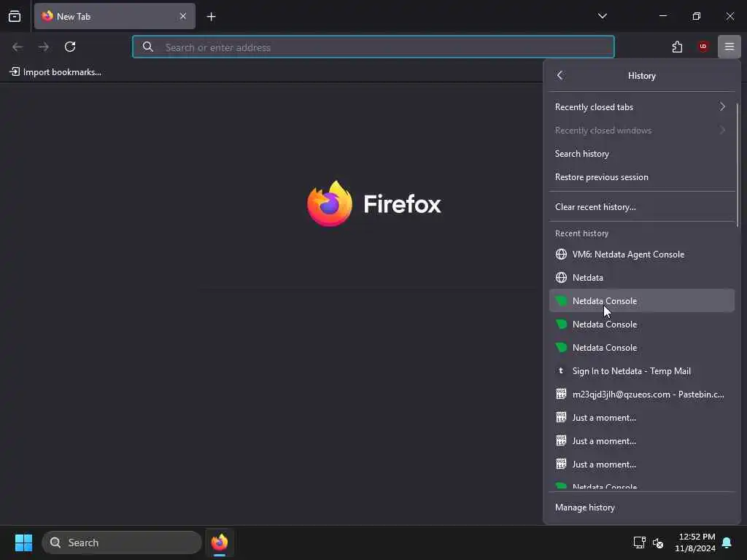The image size is (747, 560).
Task: Choose Restore previous session
Action: (642, 176)
